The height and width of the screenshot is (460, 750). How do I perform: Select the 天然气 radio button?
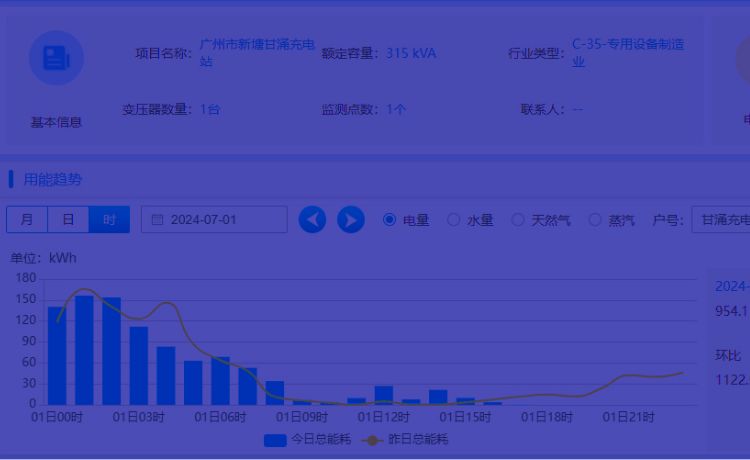[x=518, y=219]
